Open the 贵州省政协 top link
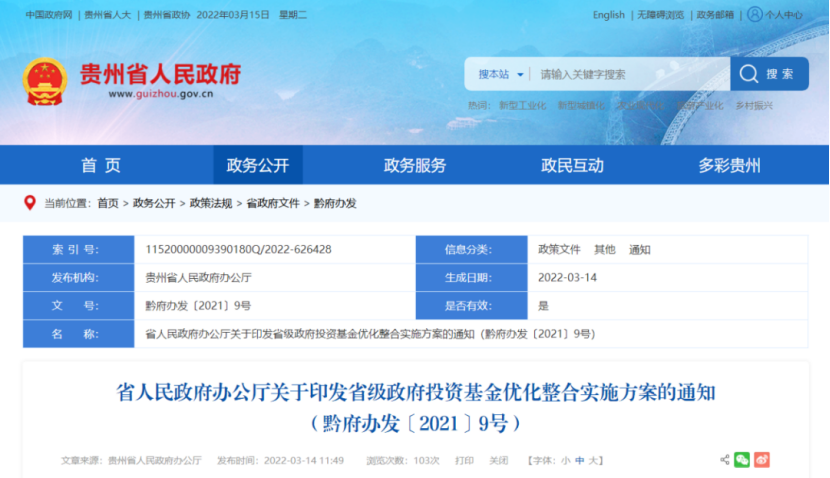 pos(167,15)
